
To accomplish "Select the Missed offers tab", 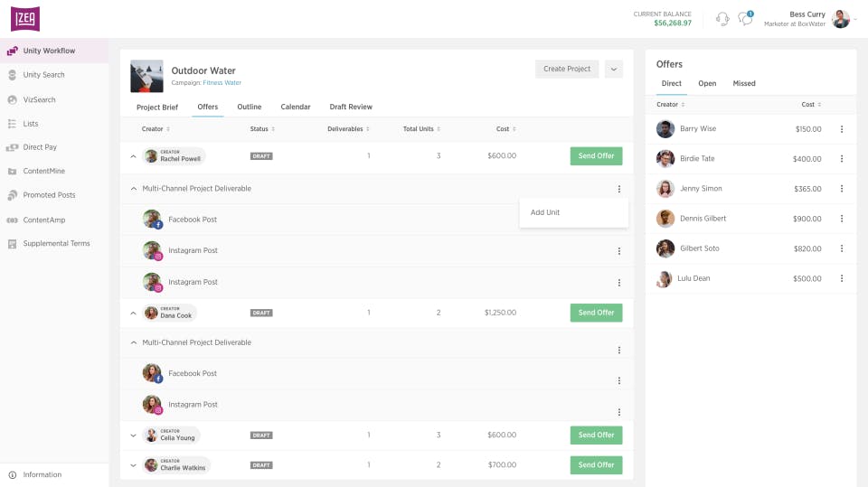I will (x=743, y=83).
